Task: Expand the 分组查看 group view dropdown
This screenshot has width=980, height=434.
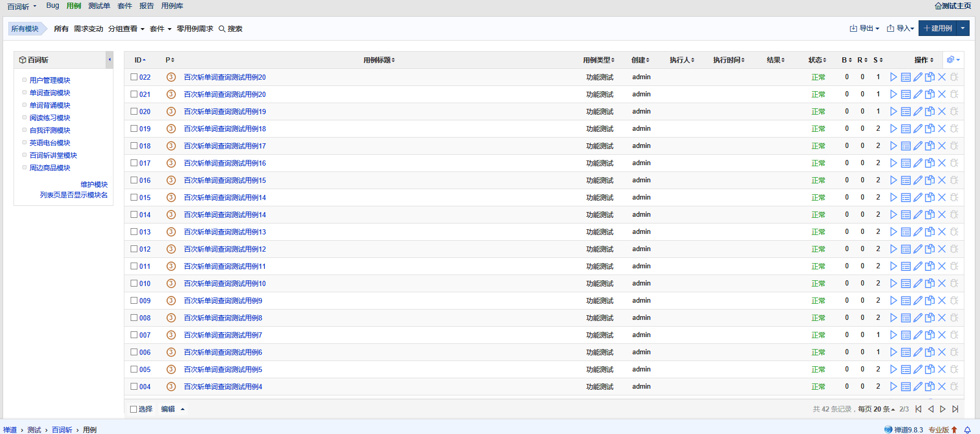Action: pyautogui.click(x=126, y=29)
